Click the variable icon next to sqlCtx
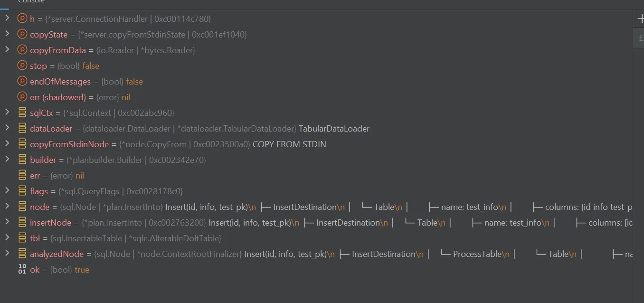The width and height of the screenshot is (644, 303). pos(22,113)
